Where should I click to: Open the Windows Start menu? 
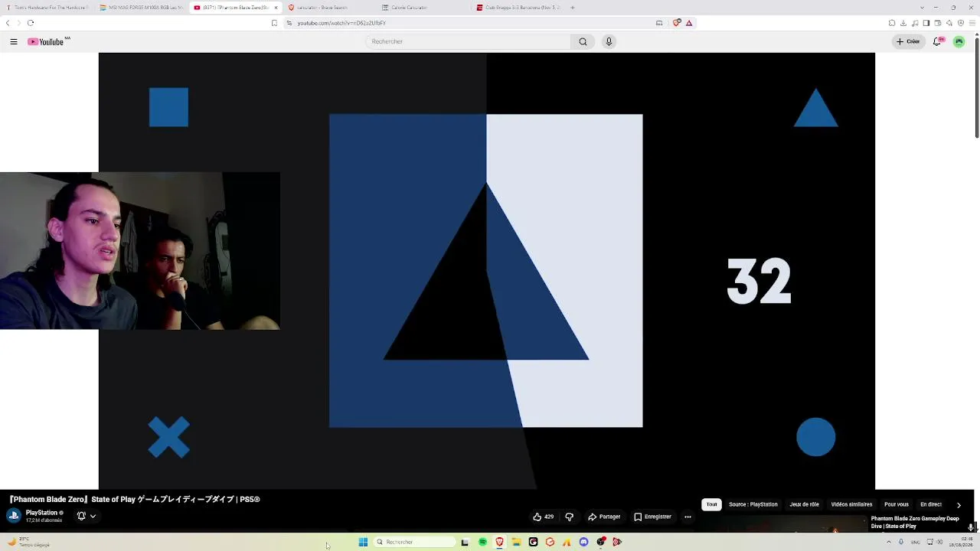point(363,542)
